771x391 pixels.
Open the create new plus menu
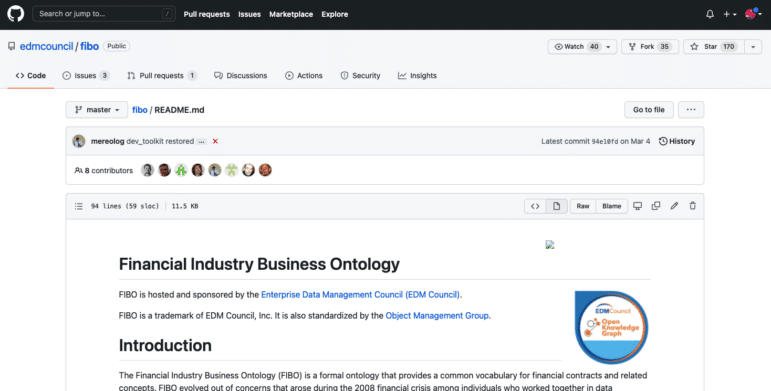point(730,14)
